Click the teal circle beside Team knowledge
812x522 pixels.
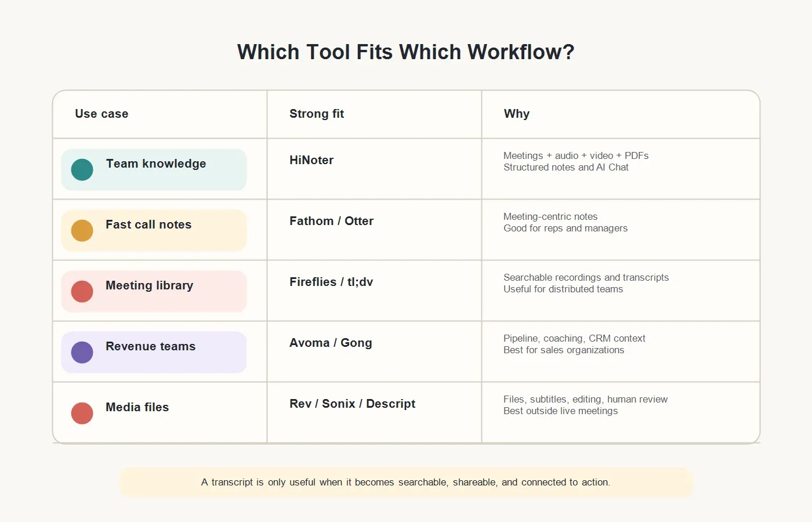tap(82, 169)
